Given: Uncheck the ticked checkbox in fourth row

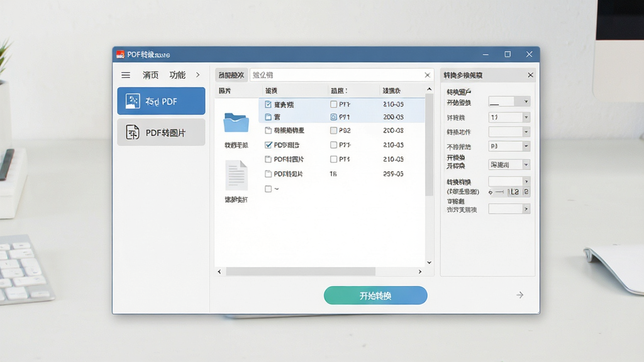Looking at the screenshot, I should click(x=268, y=145).
